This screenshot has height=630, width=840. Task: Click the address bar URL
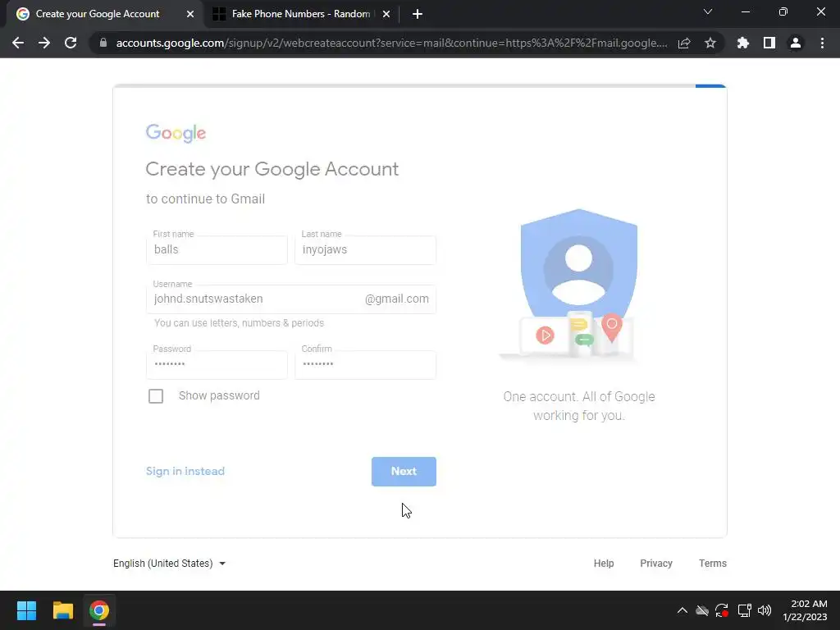[x=391, y=43]
